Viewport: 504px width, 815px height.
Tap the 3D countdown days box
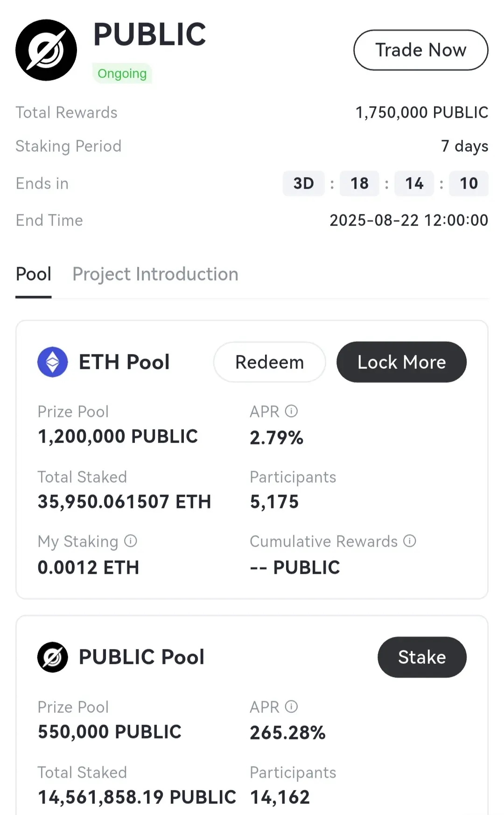click(303, 183)
